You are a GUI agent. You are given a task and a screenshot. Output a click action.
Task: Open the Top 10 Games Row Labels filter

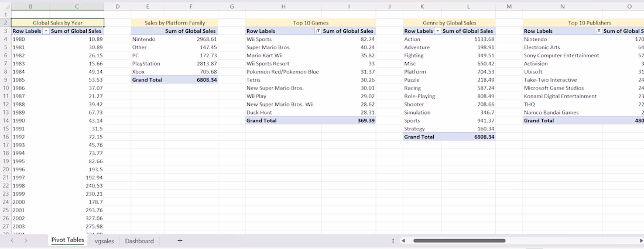click(318, 31)
